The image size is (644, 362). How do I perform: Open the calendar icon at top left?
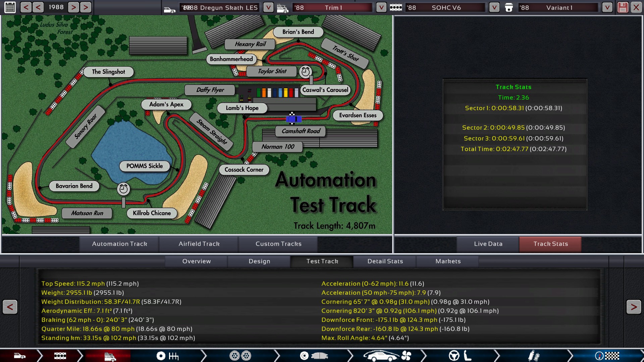point(10,7)
